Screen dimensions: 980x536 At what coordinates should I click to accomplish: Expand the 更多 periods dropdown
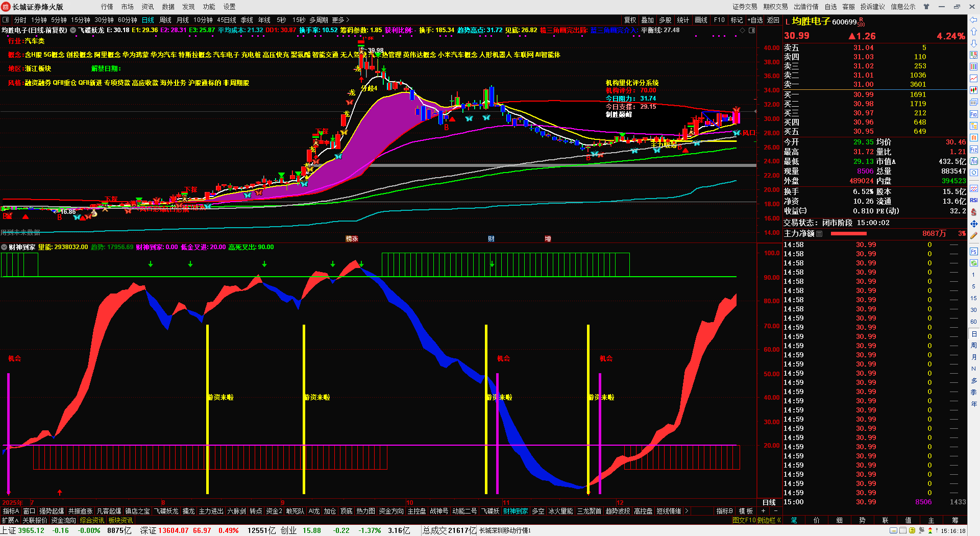[340, 20]
